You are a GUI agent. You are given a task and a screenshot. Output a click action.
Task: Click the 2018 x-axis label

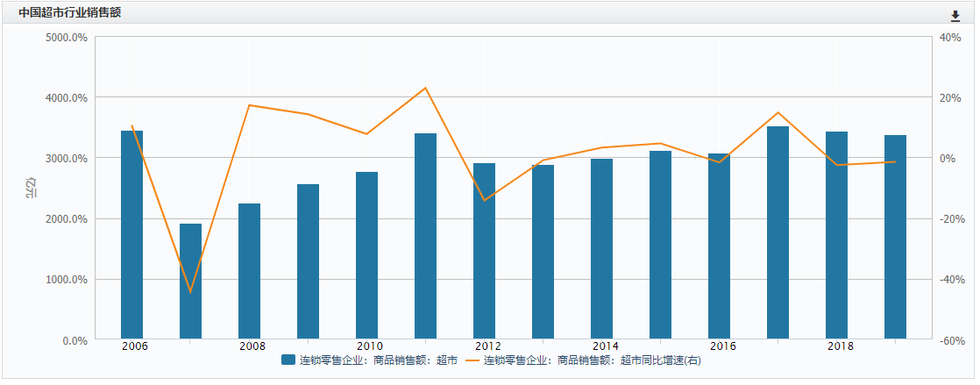click(x=840, y=346)
